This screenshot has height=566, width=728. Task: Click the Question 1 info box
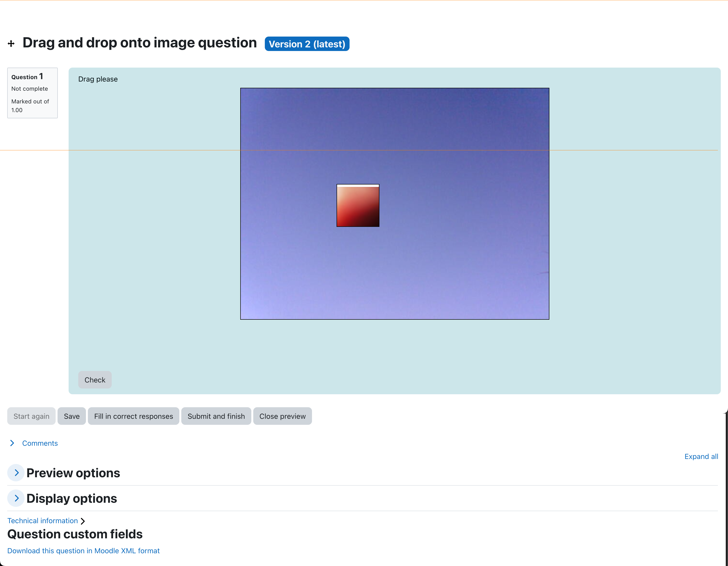(x=32, y=93)
